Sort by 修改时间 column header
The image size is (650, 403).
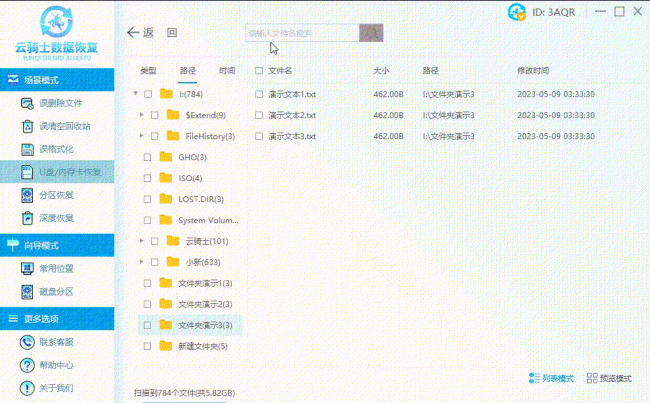(533, 70)
